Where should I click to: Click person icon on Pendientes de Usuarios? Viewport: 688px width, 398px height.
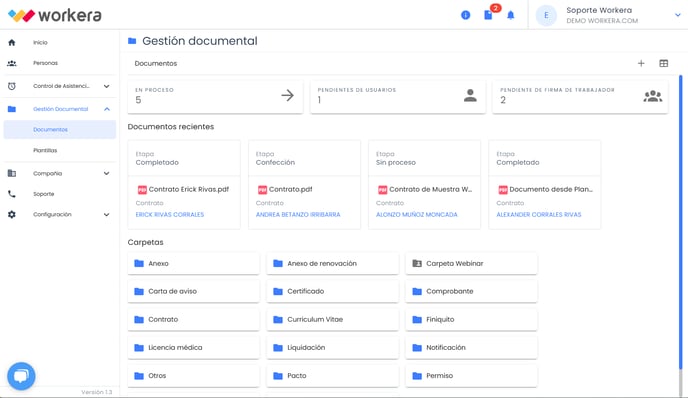[470, 95]
